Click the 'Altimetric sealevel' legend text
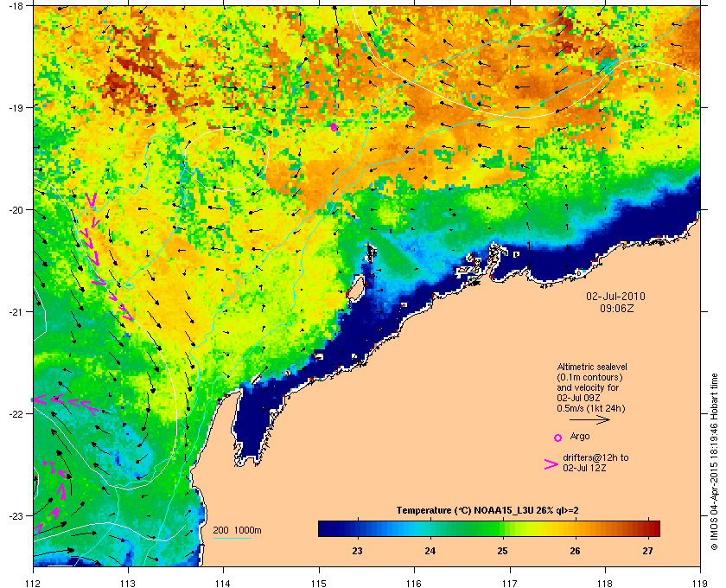This screenshot has width=726, height=588. pyautogui.click(x=592, y=367)
